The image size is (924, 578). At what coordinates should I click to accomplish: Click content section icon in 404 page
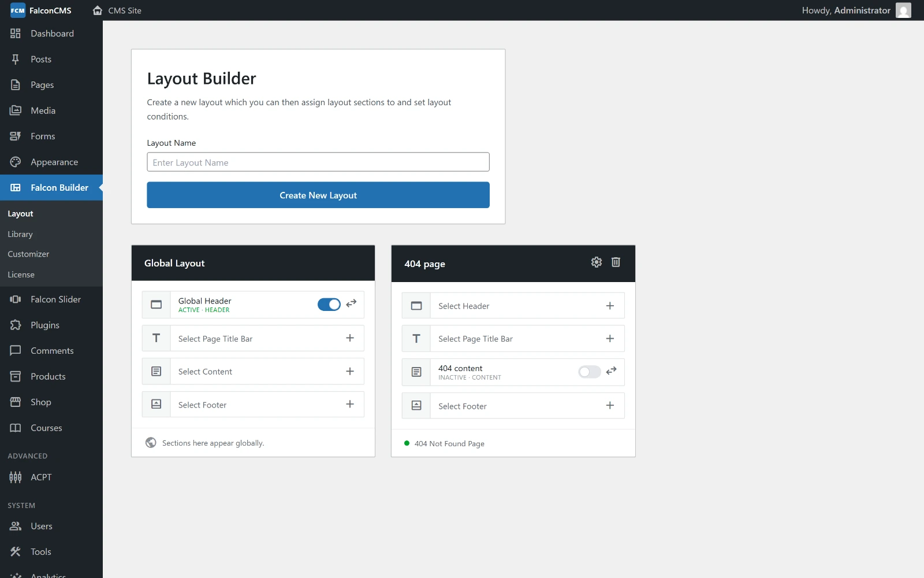tap(416, 372)
